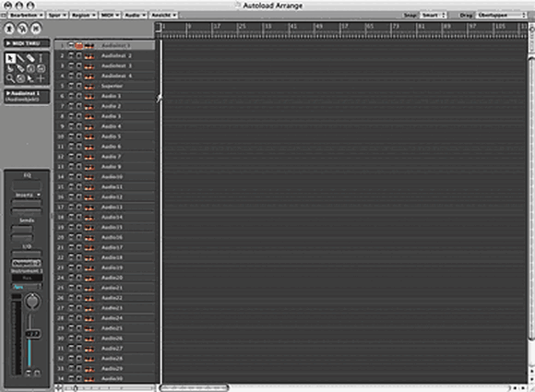Viewport: 535px width, 392px height.
Task: Record-enable the Audio10 track
Action: pos(79,177)
